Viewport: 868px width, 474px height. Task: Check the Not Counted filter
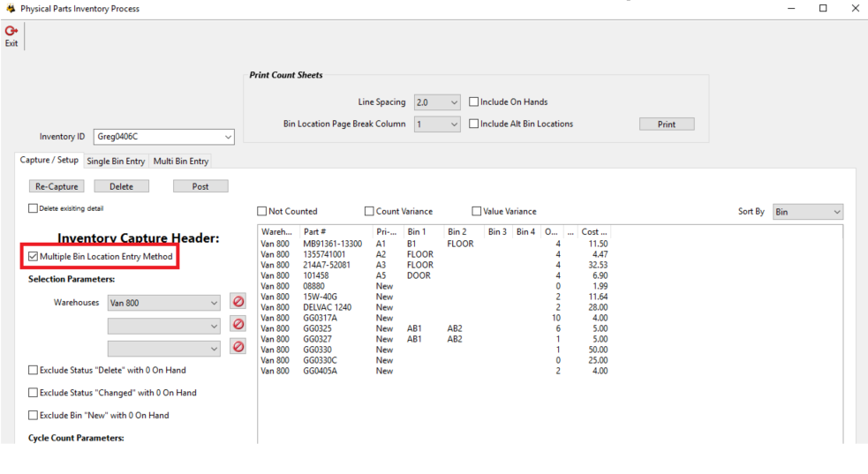point(262,211)
